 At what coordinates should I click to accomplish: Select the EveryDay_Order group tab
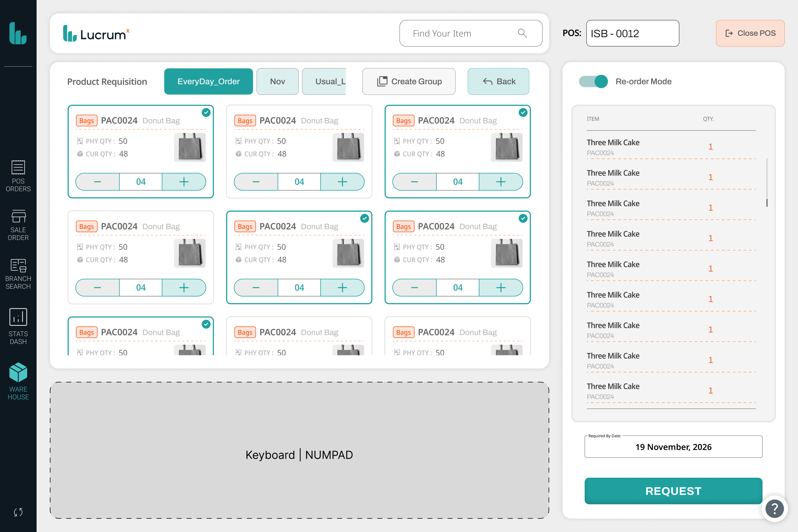[x=208, y=81]
